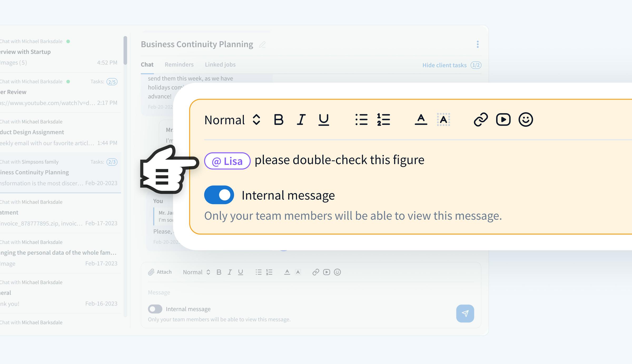Click the Numbered list icon
This screenshot has width=632, height=364.
[383, 120]
